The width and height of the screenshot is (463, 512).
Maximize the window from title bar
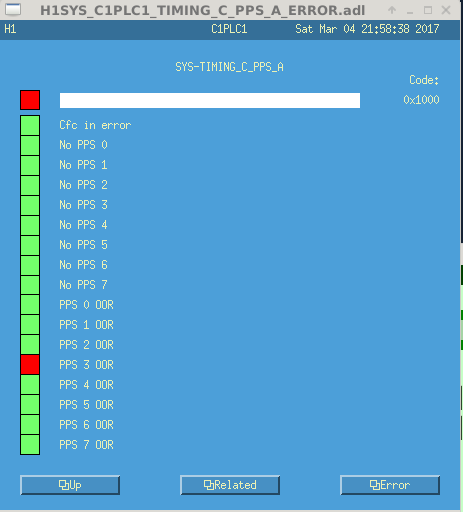coord(428,10)
